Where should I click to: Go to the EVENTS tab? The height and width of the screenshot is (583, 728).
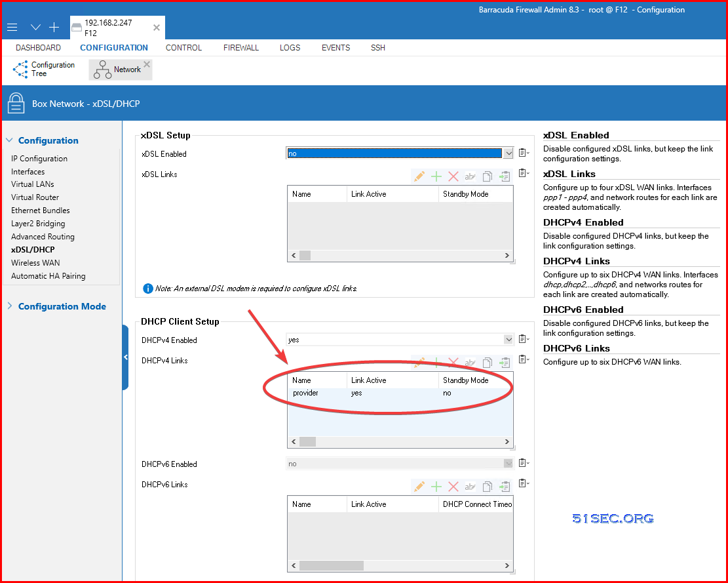(335, 47)
